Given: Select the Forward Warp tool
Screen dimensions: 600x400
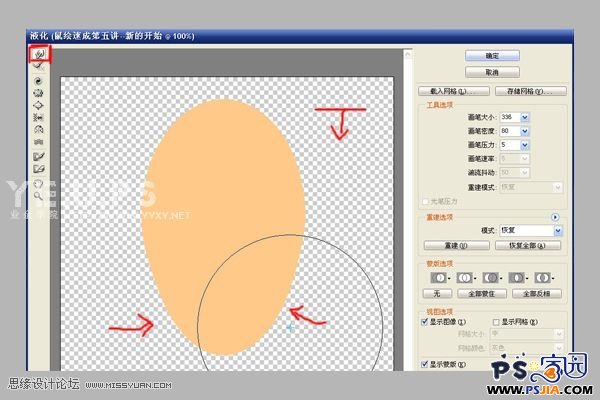Looking at the screenshot, I should [39, 54].
